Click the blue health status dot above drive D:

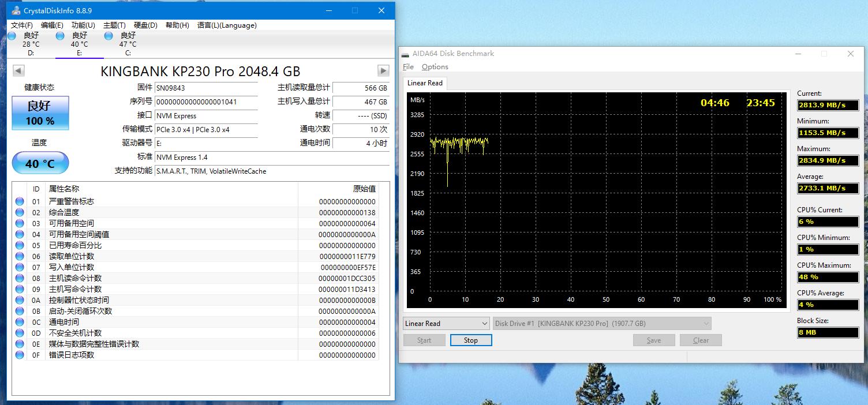click(10, 36)
